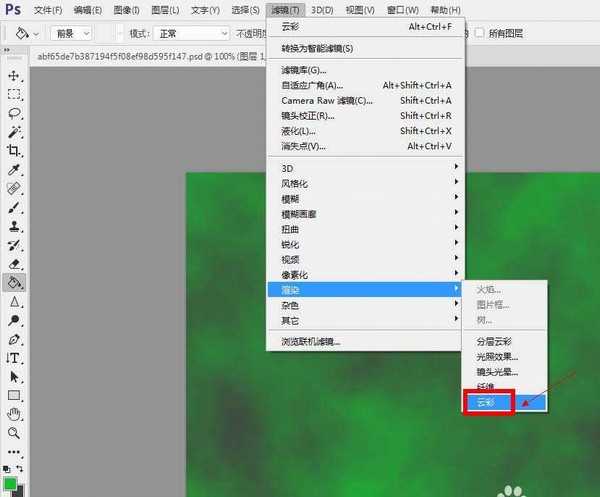Screen dimensions: 600x497
Task: Open the 模式 正常 blend mode dropdown
Action: click(x=191, y=34)
